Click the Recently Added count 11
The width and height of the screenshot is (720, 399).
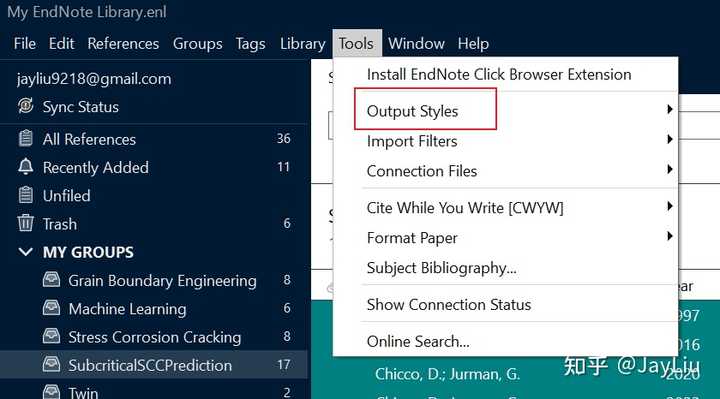click(283, 167)
